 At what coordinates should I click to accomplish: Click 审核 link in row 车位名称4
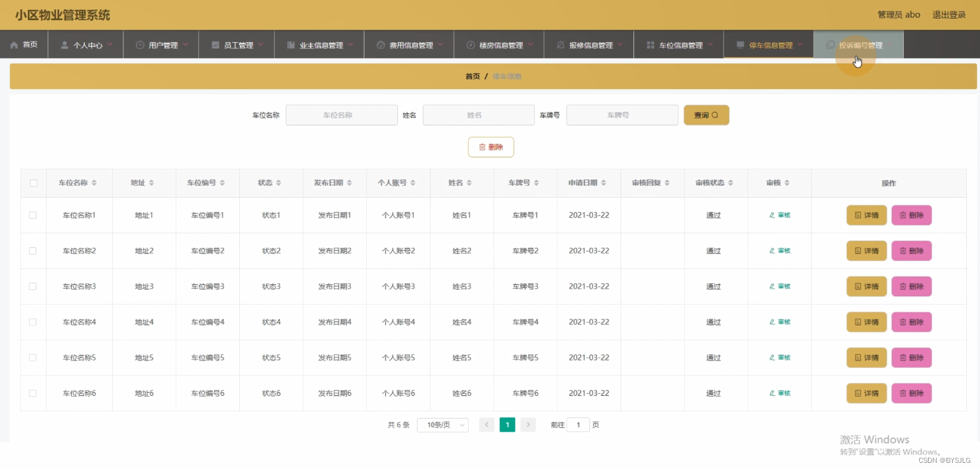pos(780,322)
